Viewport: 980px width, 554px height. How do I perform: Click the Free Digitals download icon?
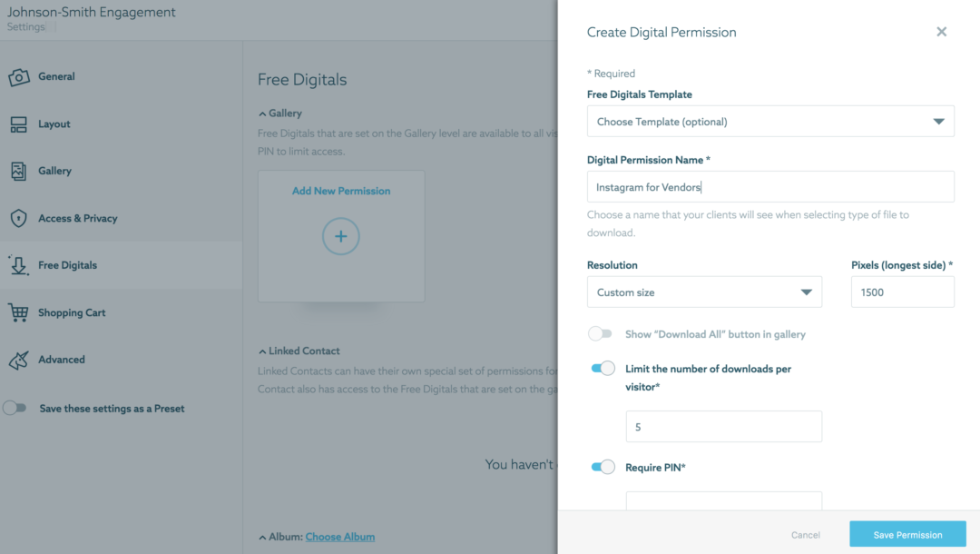[19, 265]
